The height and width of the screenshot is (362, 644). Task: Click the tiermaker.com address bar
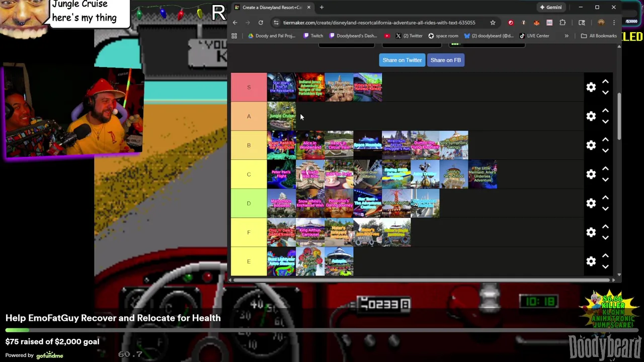(379, 23)
